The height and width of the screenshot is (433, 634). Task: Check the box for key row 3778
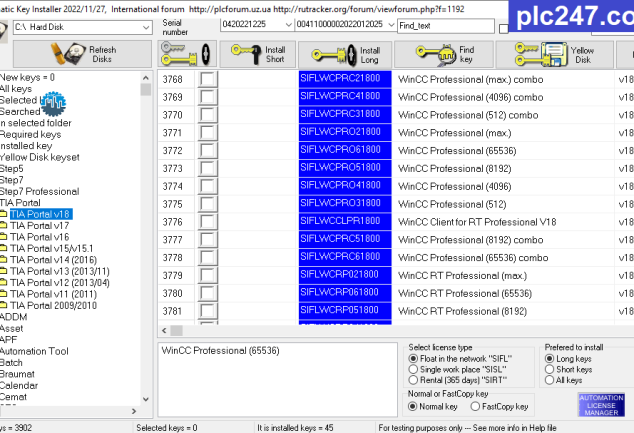207,258
